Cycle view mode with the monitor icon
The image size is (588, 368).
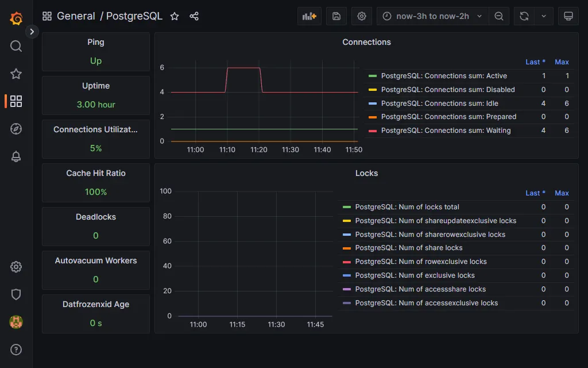click(568, 16)
